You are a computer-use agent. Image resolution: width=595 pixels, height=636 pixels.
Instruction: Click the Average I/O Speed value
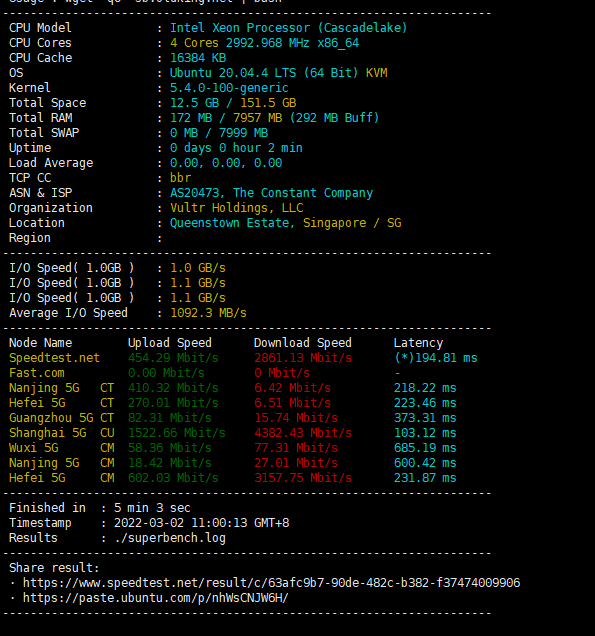tap(208, 313)
